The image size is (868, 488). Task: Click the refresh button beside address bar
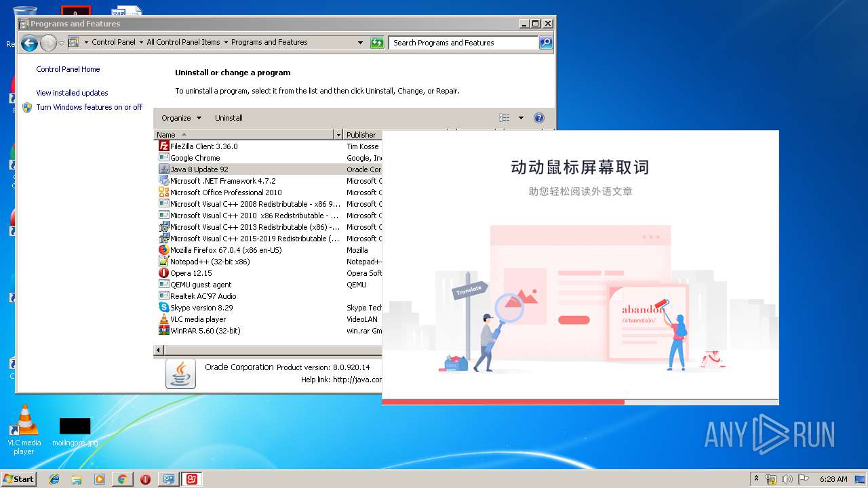click(377, 43)
